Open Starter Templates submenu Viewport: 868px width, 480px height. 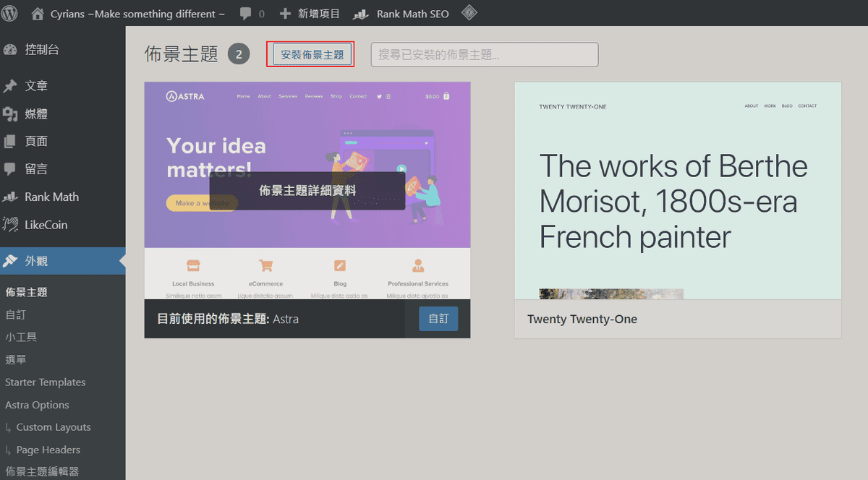tap(46, 382)
